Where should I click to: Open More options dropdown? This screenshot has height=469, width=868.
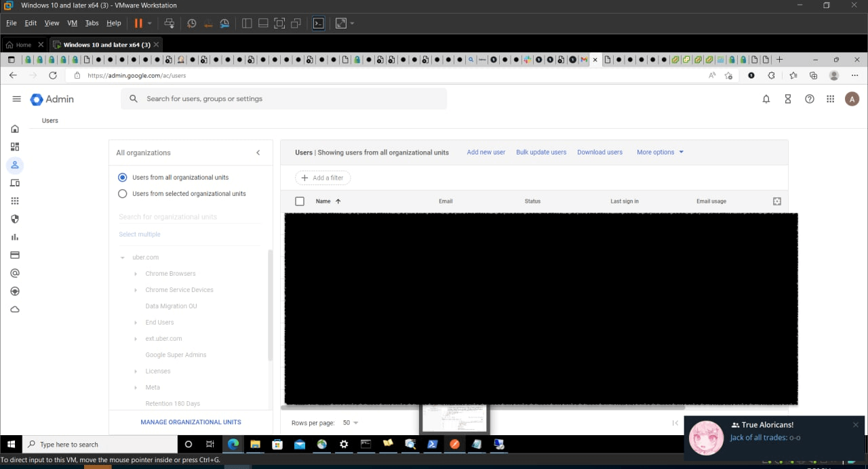coord(660,152)
